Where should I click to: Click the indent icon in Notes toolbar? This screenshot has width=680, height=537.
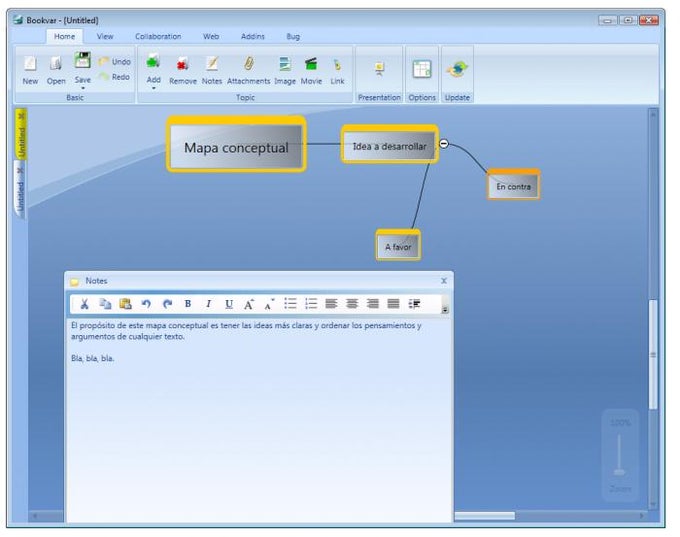[x=415, y=304]
